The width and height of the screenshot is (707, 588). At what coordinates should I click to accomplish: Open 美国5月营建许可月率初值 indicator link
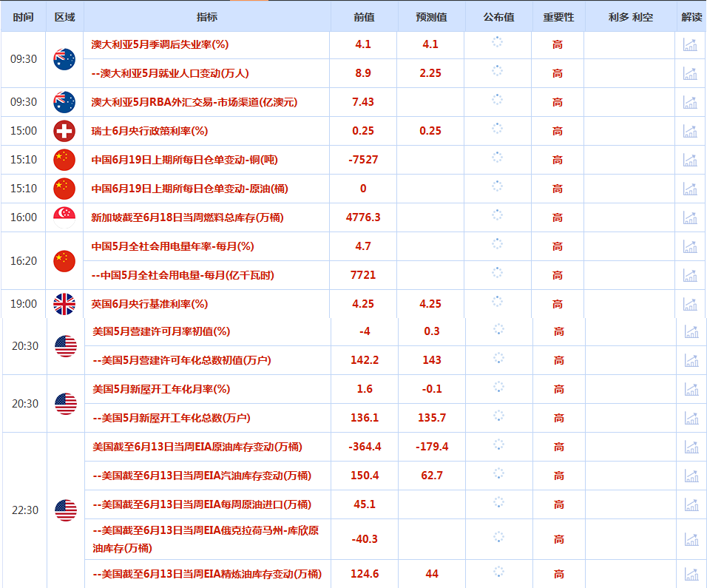(161, 332)
